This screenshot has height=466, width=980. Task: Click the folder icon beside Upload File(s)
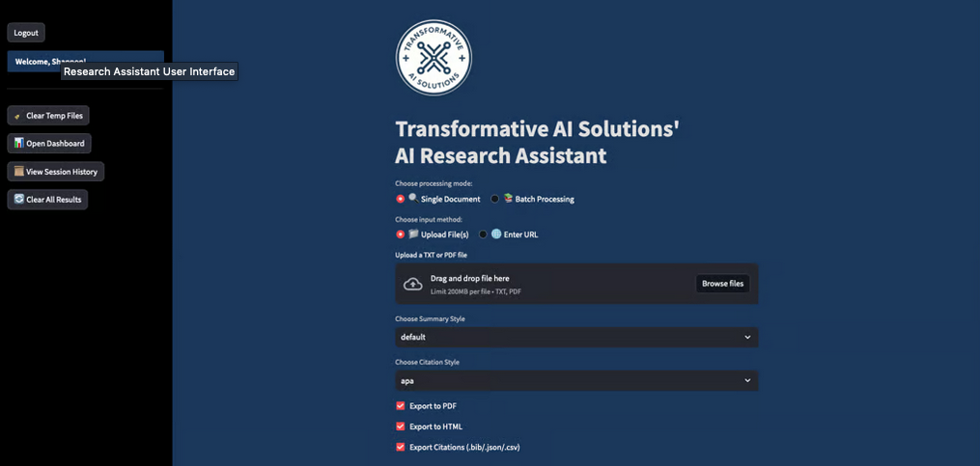pos(413,234)
